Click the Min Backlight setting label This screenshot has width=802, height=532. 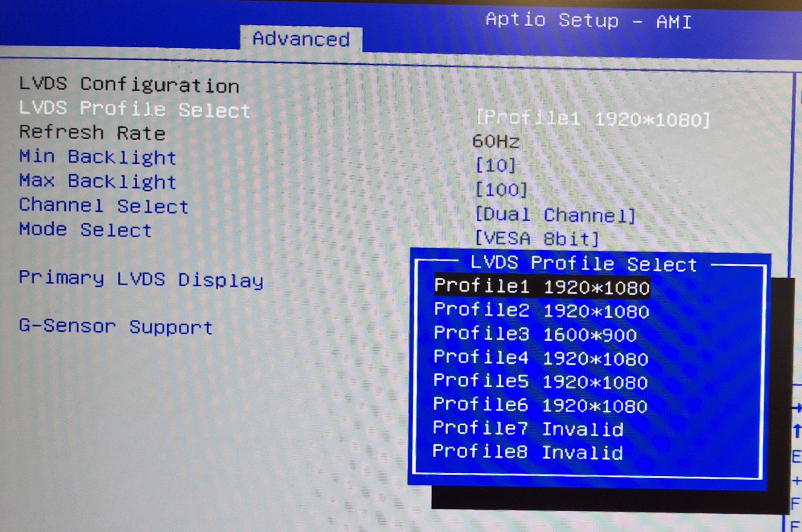pos(98,157)
